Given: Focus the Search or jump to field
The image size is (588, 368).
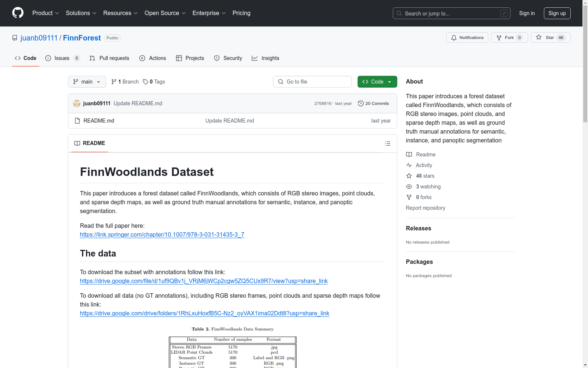Looking at the screenshot, I should (x=452, y=13).
